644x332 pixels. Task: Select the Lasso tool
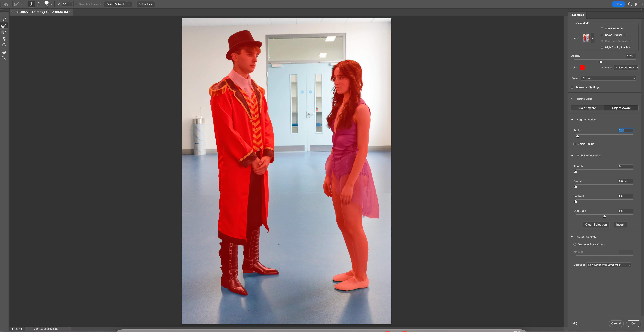click(4, 45)
